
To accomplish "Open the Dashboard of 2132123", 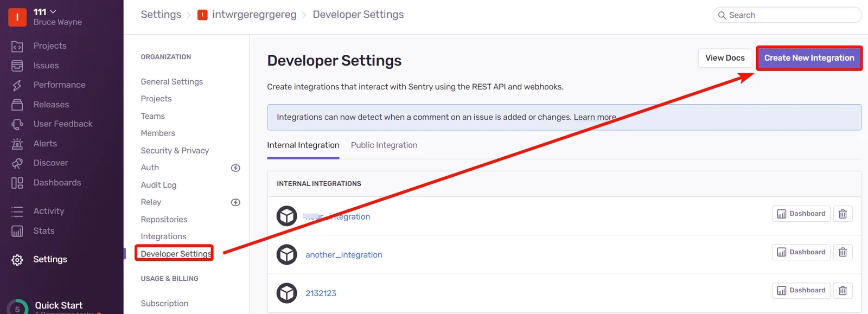I will 801,291.
